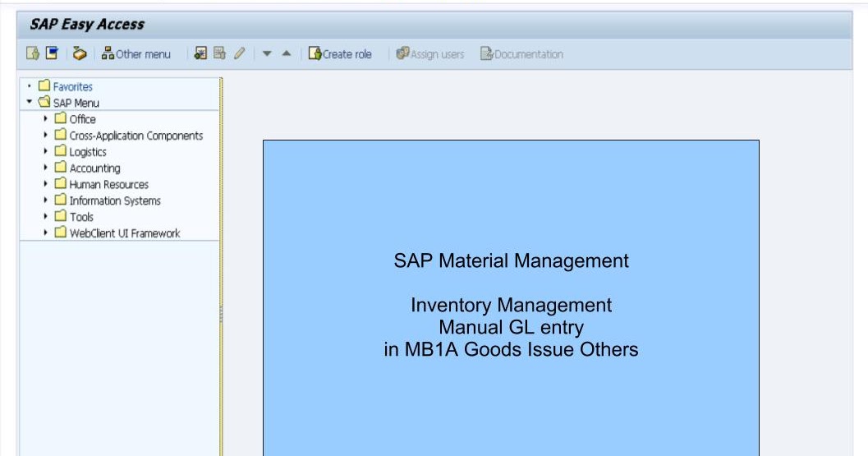Expand the Tools node arrow
This screenshot has height=456, width=868.
[45, 216]
